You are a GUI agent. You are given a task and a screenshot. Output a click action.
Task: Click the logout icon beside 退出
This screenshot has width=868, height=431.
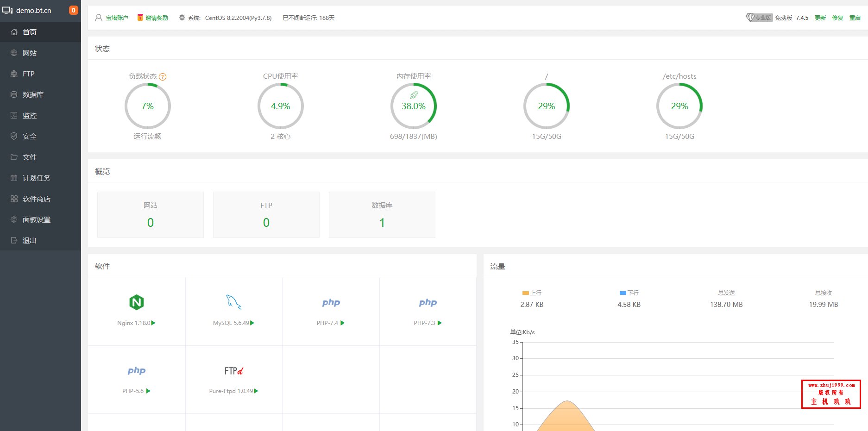point(14,240)
